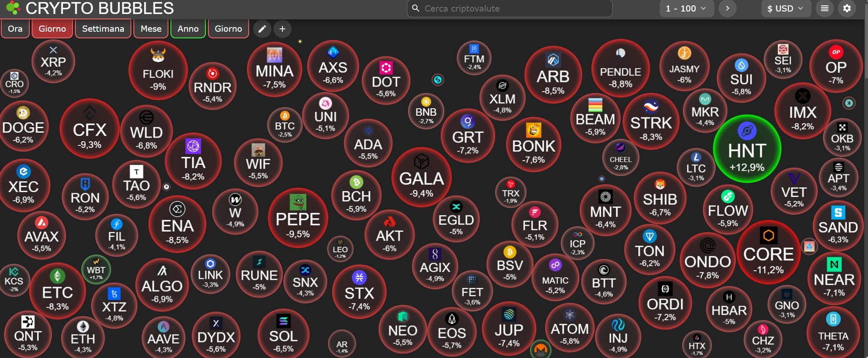Edit the chart configuration with the pencil icon
Screen dimensions: 868x358
pyautogui.click(x=262, y=29)
